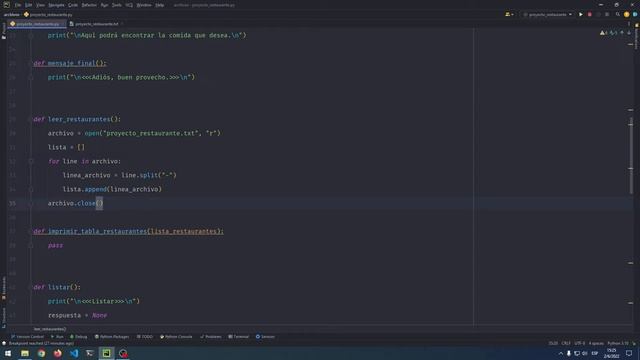Open the run configuration dropdown proyecto_restaurante
640x360 pixels.
pyautogui.click(x=548, y=14)
